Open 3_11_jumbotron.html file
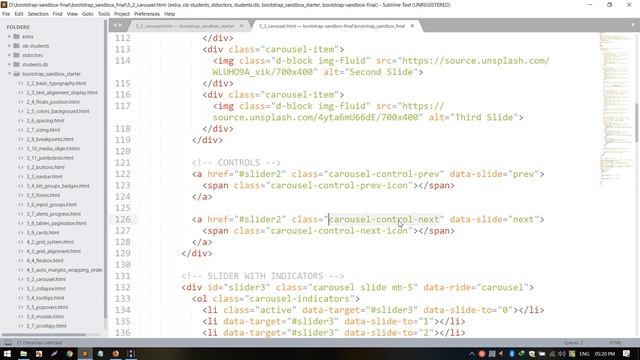 tap(50, 158)
